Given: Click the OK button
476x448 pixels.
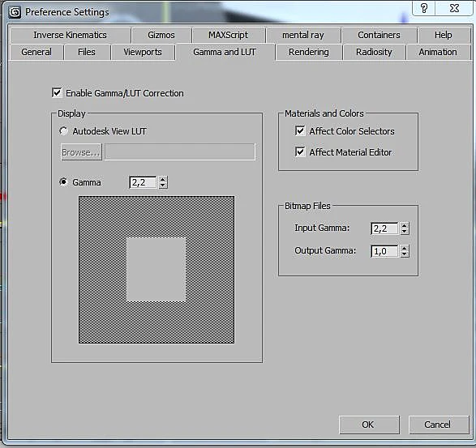Looking at the screenshot, I should tap(369, 425).
